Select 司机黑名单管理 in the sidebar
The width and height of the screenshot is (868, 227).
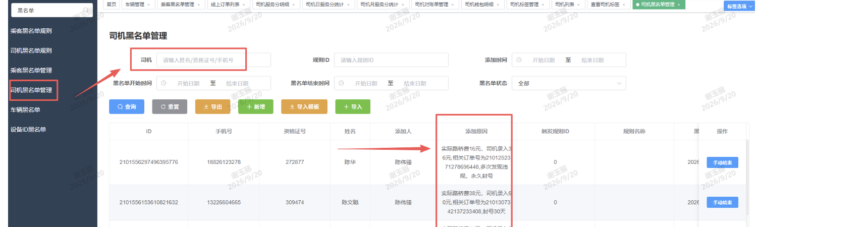31,90
